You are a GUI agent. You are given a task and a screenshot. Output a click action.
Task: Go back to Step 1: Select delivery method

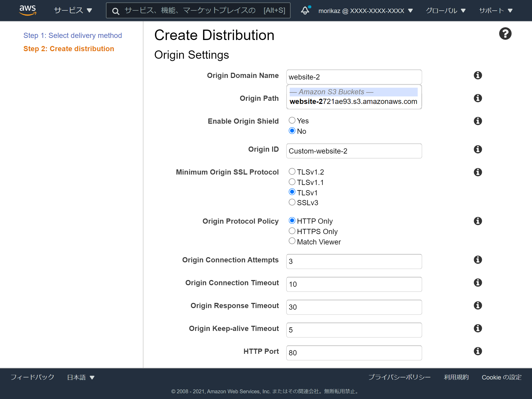coord(73,35)
